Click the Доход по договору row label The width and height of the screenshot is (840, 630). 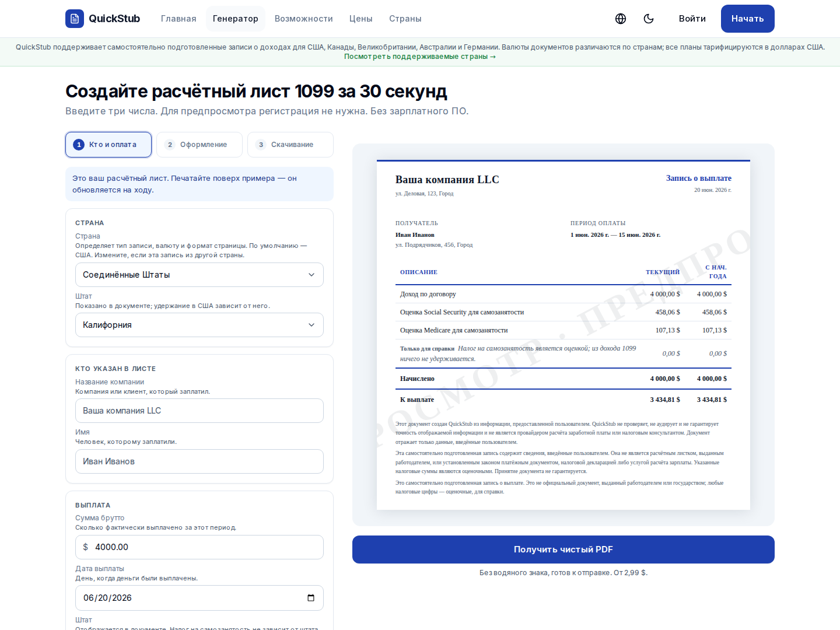[428, 294]
